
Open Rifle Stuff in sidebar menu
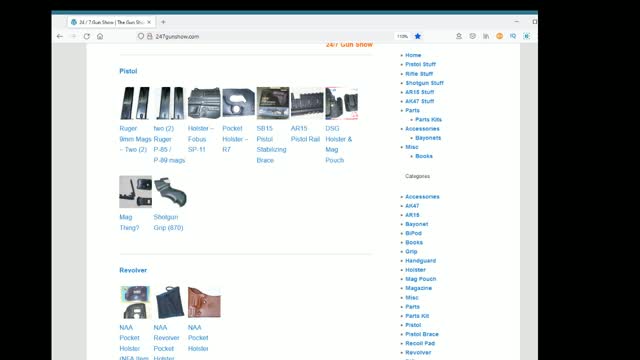419,74
